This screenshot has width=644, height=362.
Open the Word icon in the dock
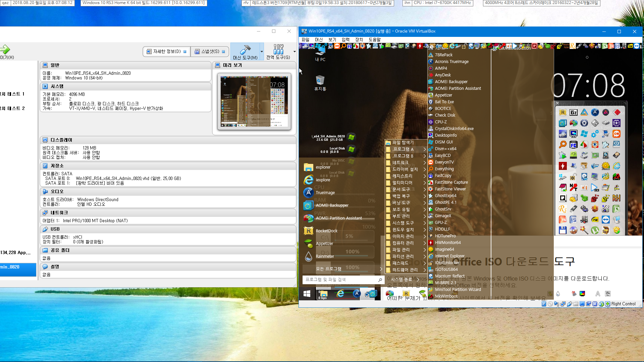point(574,220)
